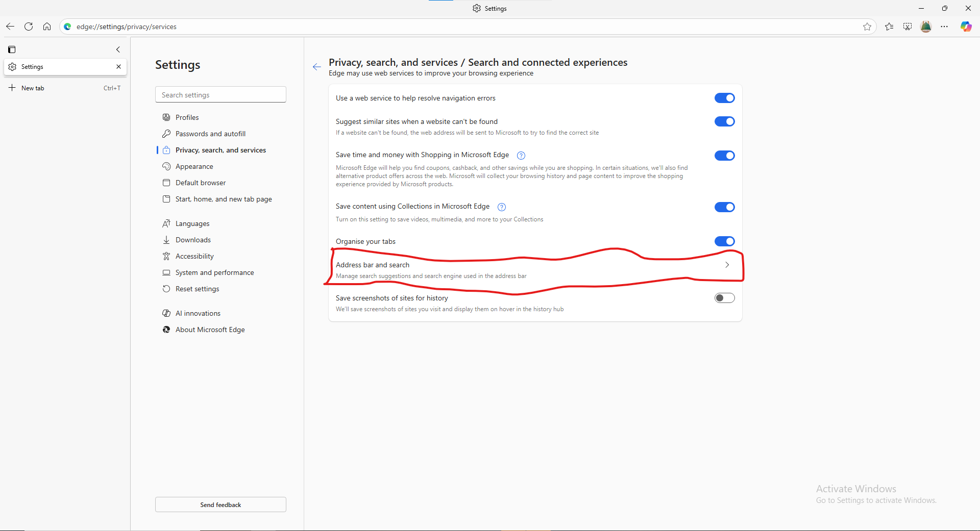Screen dimensions: 980x531
Task: Click the Search settings input field
Action: click(220, 95)
